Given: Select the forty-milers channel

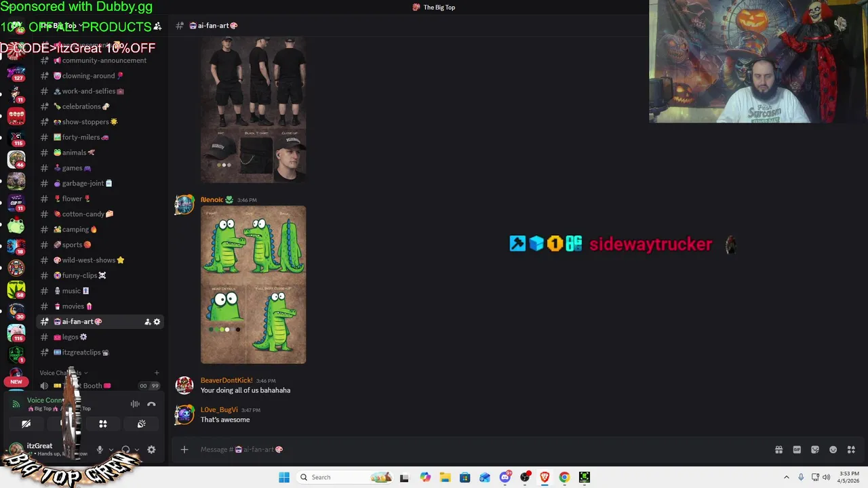Looking at the screenshot, I should coord(100,137).
